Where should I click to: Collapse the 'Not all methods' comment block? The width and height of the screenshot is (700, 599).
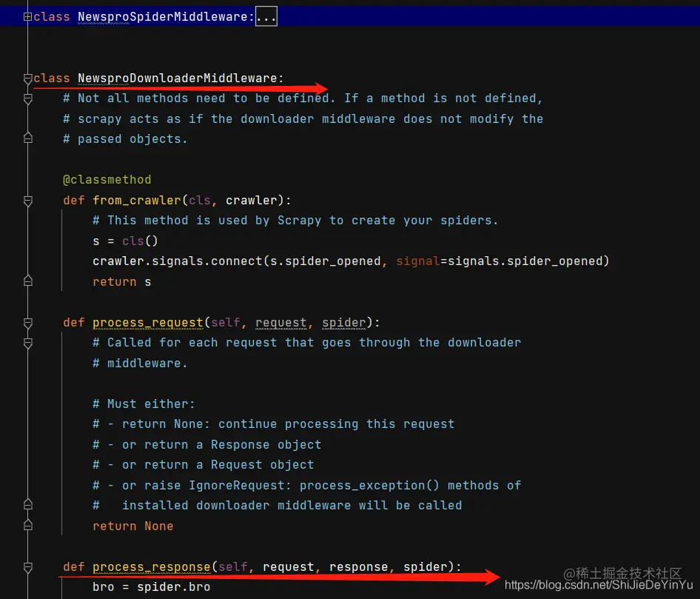click(x=27, y=99)
